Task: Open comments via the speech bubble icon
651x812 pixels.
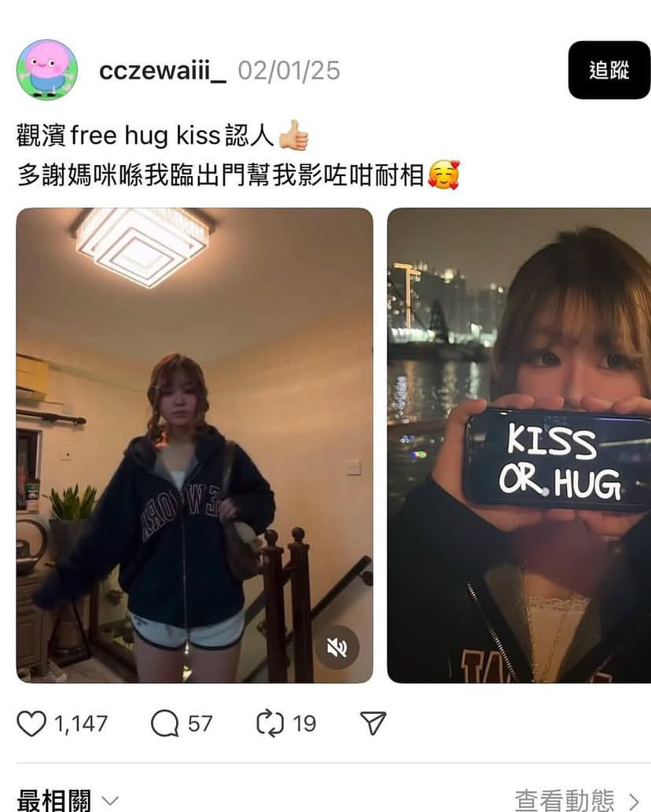Action: 164,723
